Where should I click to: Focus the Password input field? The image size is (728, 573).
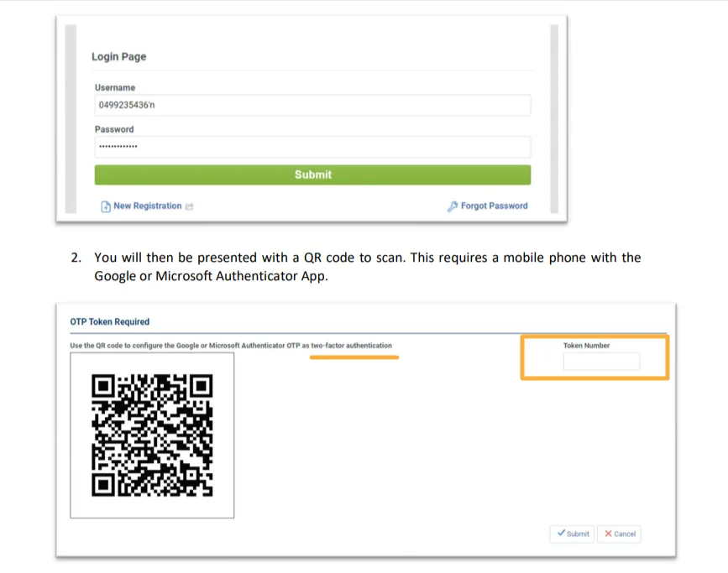pos(312,147)
